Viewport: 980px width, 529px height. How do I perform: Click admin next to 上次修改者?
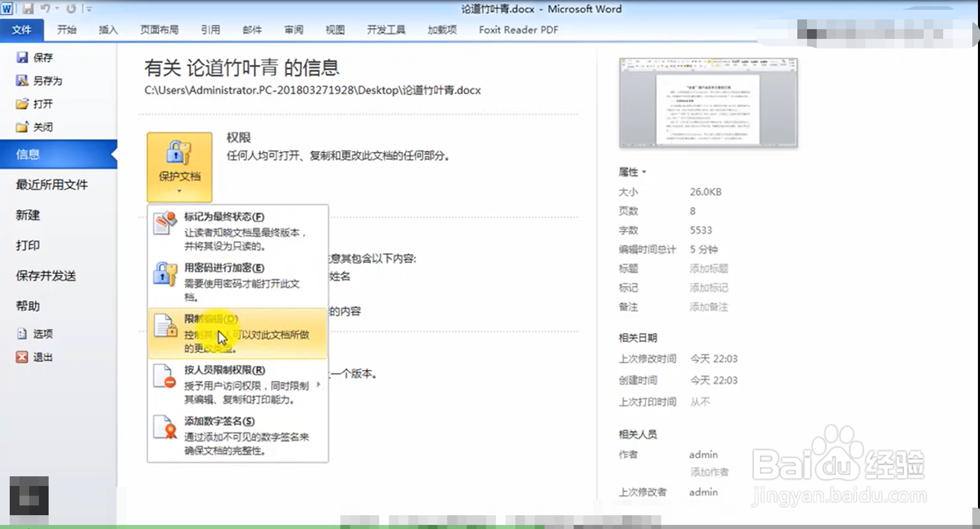coord(704,492)
